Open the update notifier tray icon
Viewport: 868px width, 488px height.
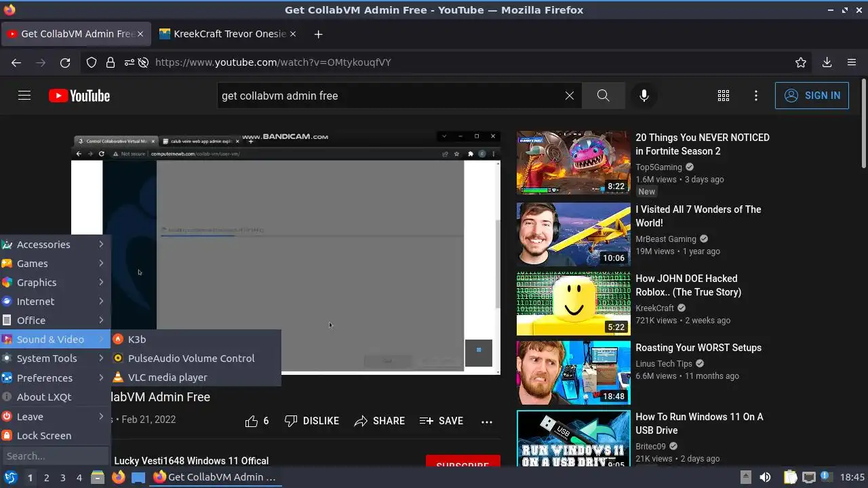pyautogui.click(x=827, y=477)
